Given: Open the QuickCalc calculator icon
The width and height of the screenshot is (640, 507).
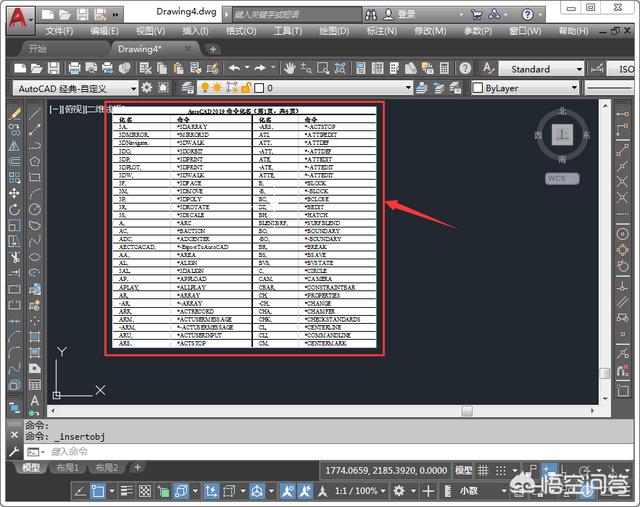Looking at the screenshot, I should click(x=444, y=68).
